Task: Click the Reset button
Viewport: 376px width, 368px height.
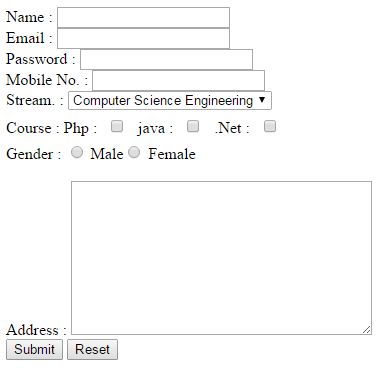Action: 92,349
